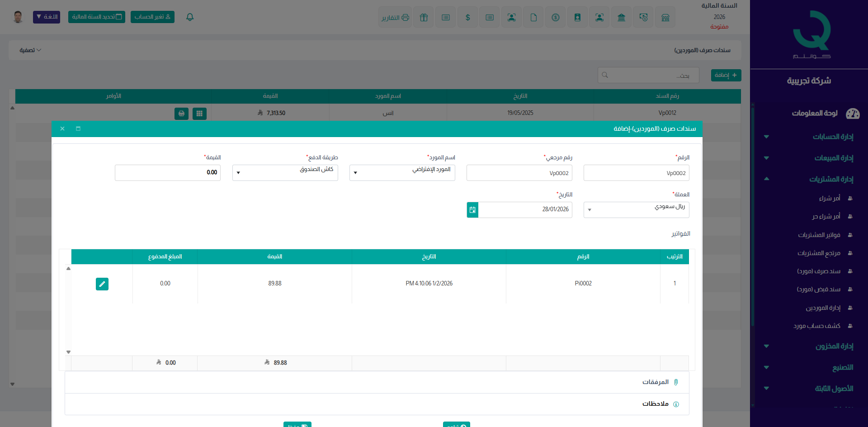Click the user profile avatar
This screenshot has height=427, width=868.
tap(18, 17)
